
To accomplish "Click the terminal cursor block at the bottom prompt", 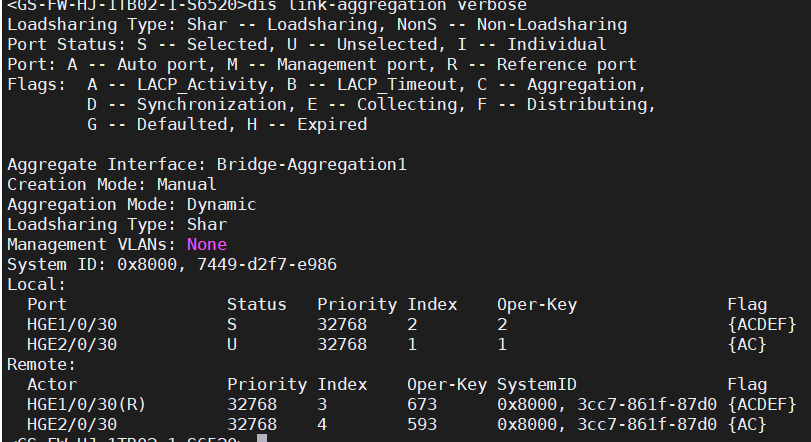I will point(262,439).
